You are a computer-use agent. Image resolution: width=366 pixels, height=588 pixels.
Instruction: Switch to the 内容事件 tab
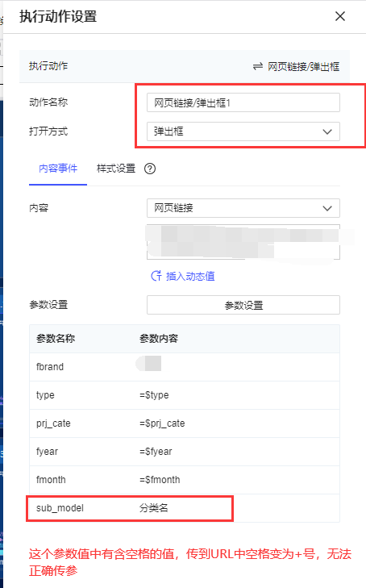tap(58, 169)
